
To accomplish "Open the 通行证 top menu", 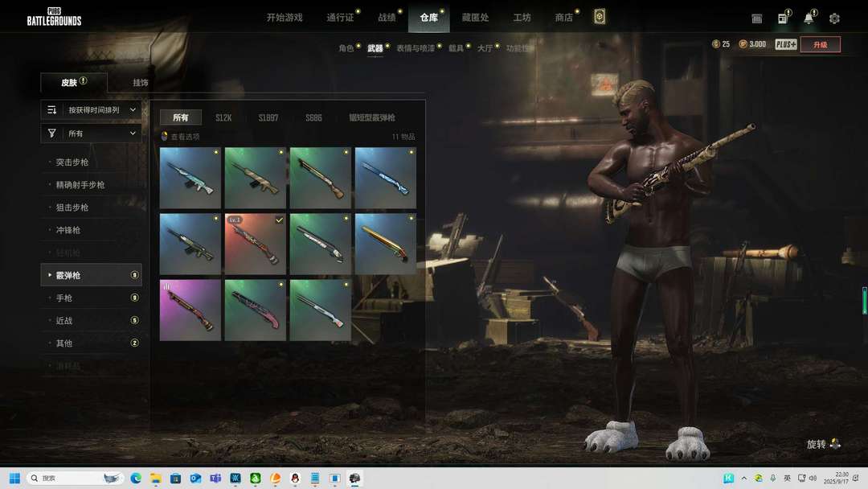I will (x=340, y=18).
